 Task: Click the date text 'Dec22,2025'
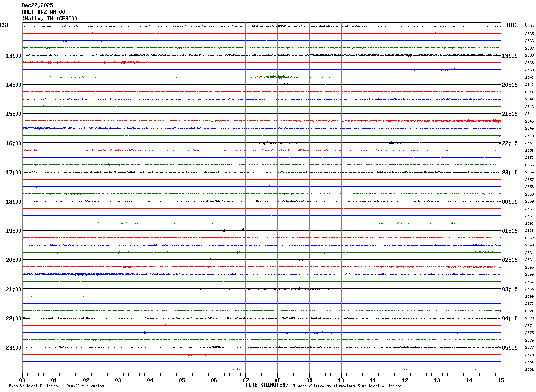point(37,5)
